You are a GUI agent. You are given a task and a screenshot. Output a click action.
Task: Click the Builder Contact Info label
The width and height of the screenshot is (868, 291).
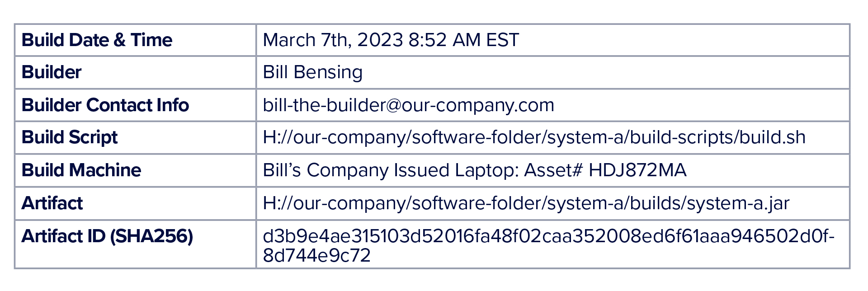[x=105, y=105]
